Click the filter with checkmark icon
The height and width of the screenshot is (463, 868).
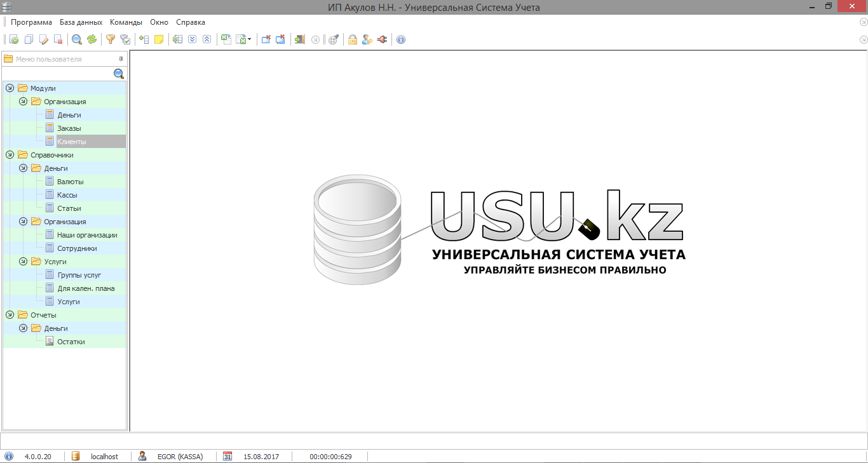pyautogui.click(x=125, y=39)
